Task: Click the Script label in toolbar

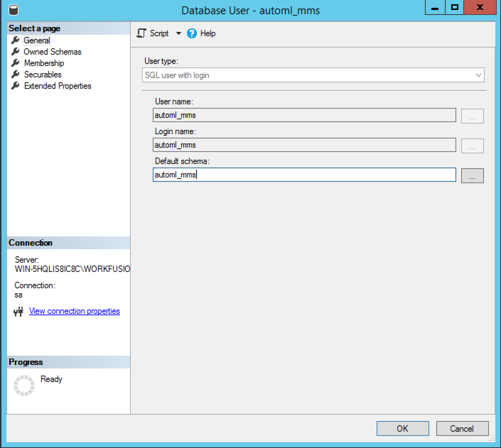Action: click(159, 33)
